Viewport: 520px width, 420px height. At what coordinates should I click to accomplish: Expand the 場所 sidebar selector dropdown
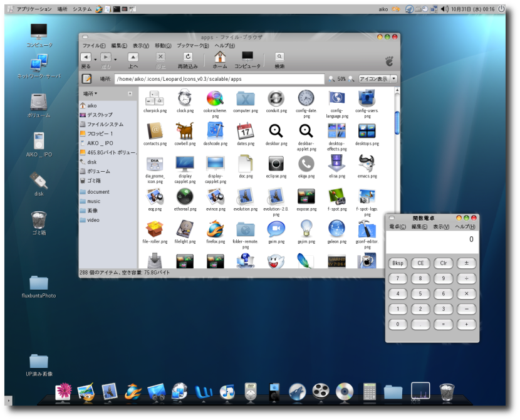point(90,93)
